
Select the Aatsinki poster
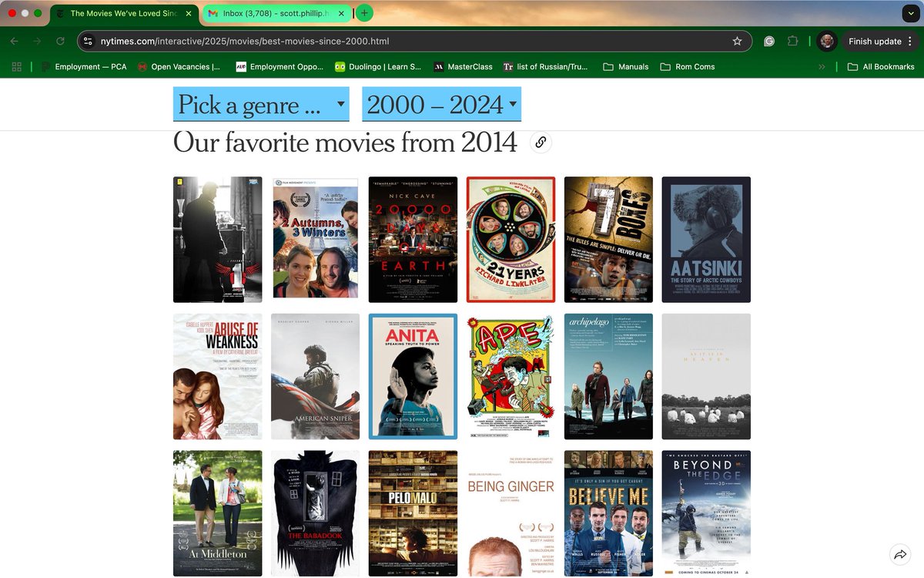point(706,240)
